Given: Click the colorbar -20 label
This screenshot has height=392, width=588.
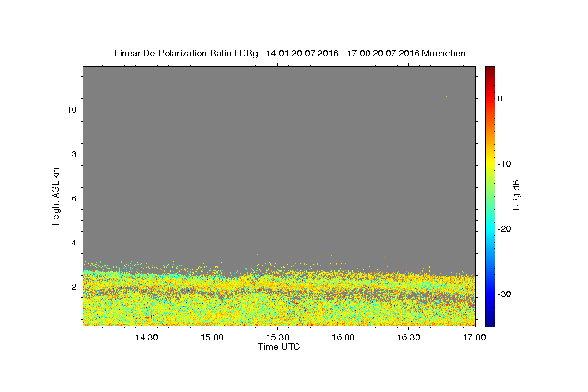Looking at the screenshot, I should (504, 229).
